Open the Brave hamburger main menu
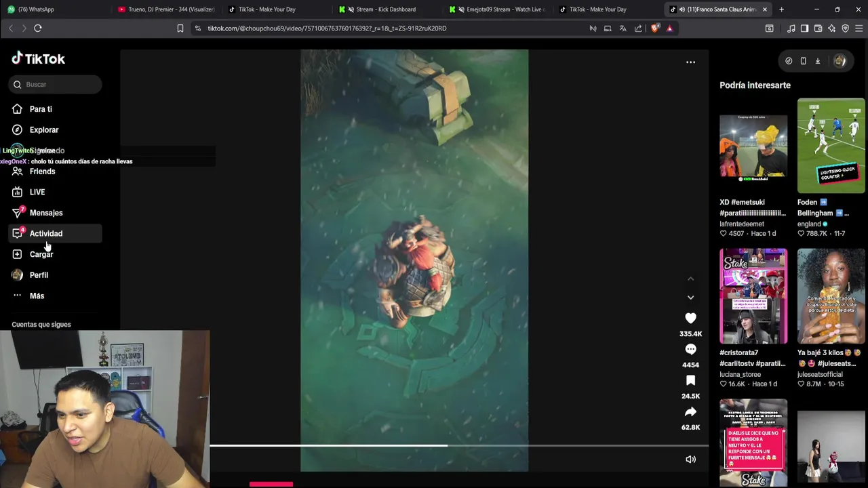 pos(859,28)
